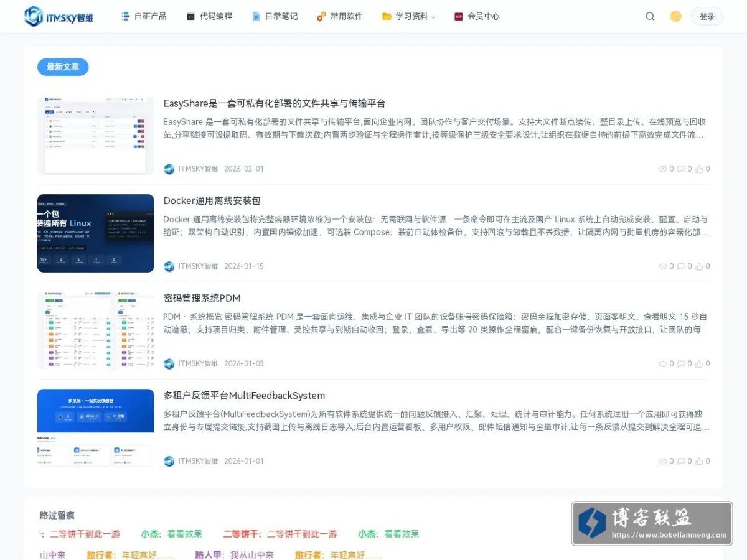Image resolution: width=747 pixels, height=560 pixels.
Task: Open the 自研产品 menu
Action: click(144, 17)
